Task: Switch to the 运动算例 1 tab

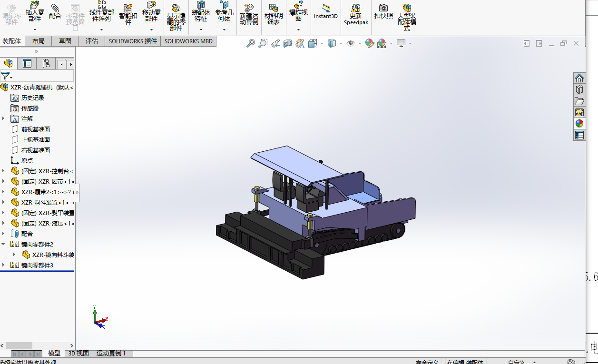Action: pos(112,354)
